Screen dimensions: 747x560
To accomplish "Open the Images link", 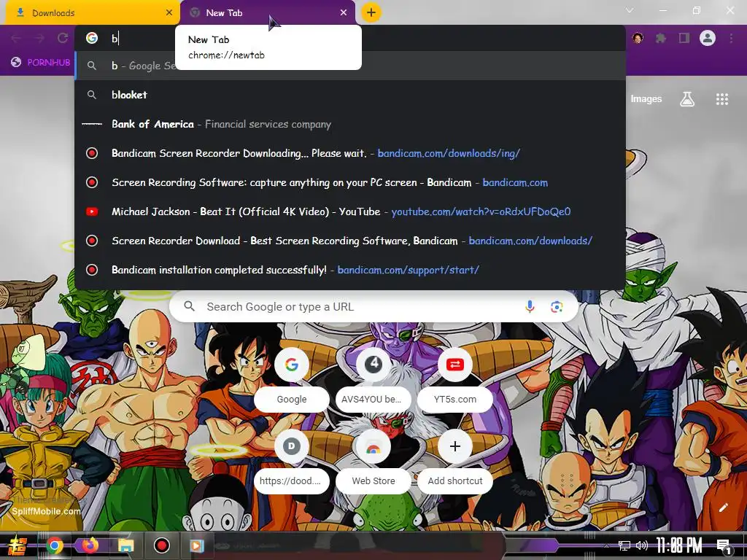I will [x=646, y=98].
